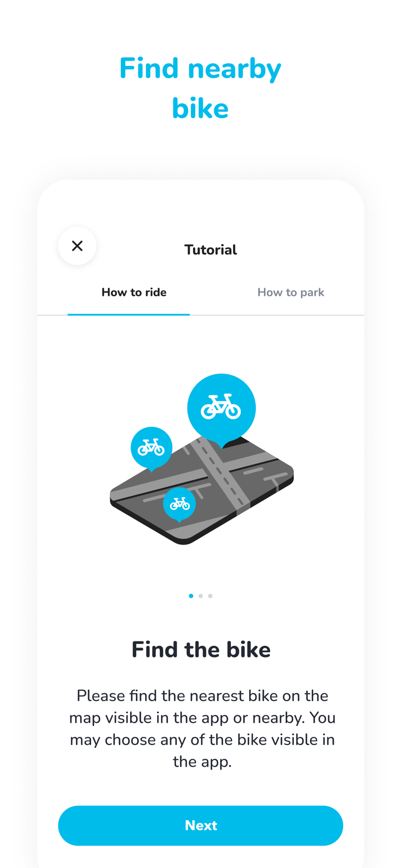Switch to the How to park tab
Image resolution: width=401 pixels, height=868 pixels.
pyautogui.click(x=290, y=293)
